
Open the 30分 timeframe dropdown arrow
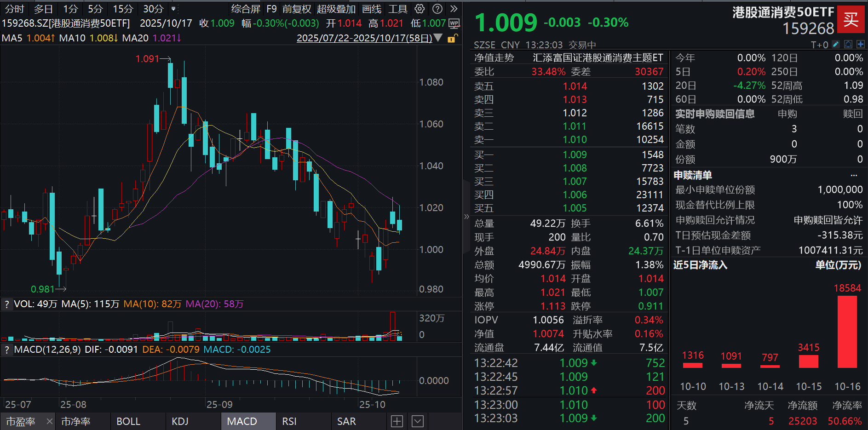point(174,8)
